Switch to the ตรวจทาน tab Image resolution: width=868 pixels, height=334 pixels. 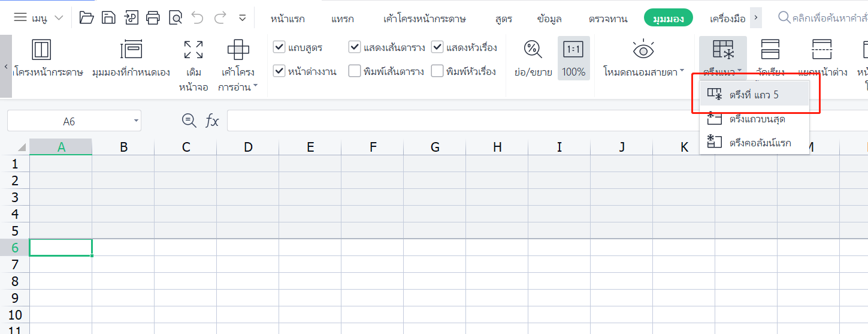click(608, 19)
